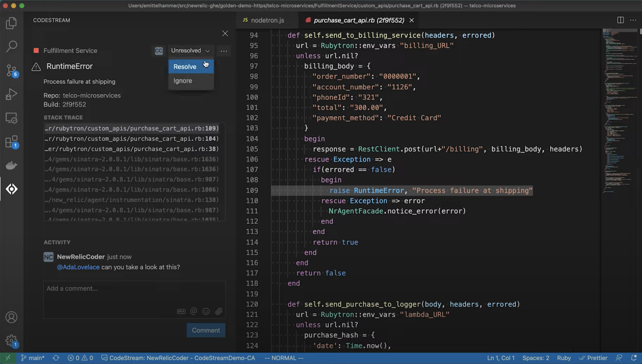Image resolution: width=642 pixels, height=364 pixels.
Task: Open the Remote Explorer icon
Action: (12, 118)
